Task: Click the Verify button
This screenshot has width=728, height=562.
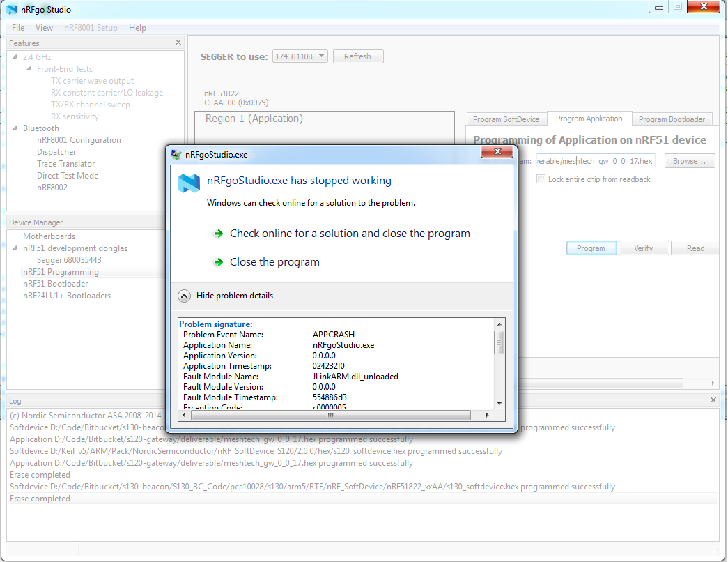Action: 644,248
